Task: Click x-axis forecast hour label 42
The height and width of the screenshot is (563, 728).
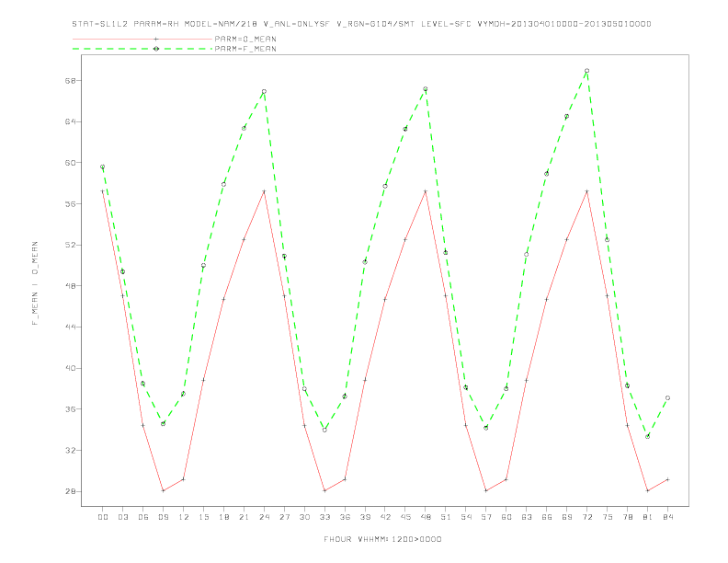Action: tap(385, 517)
